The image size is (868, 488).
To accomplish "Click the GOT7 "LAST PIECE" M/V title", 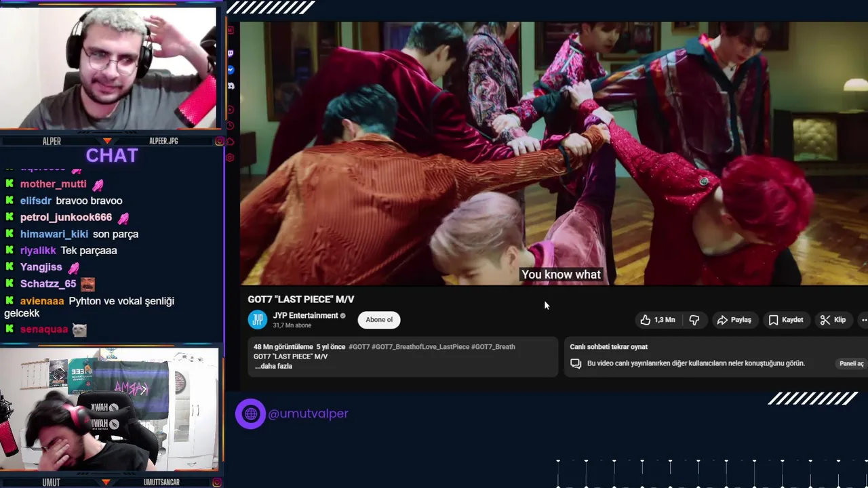I will pyautogui.click(x=301, y=299).
